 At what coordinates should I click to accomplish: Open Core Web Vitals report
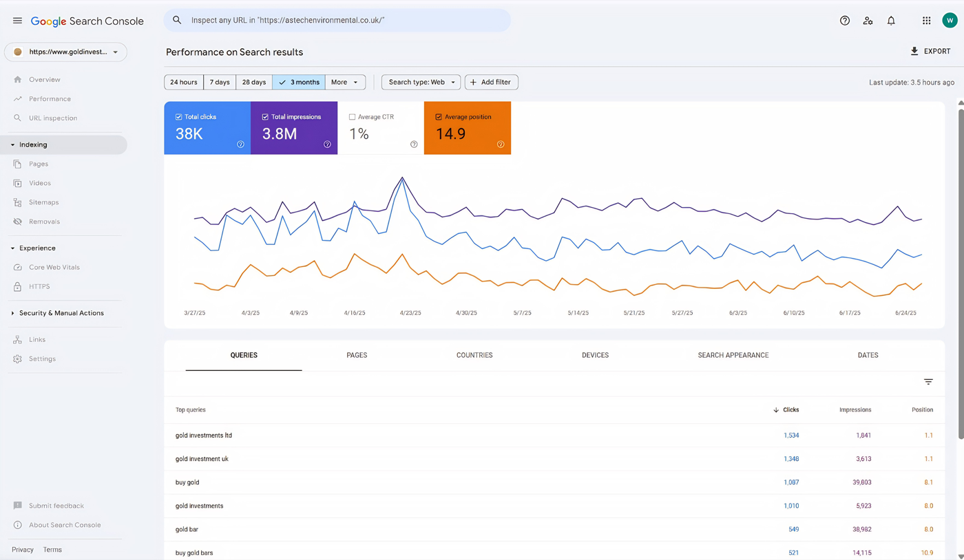(54, 268)
